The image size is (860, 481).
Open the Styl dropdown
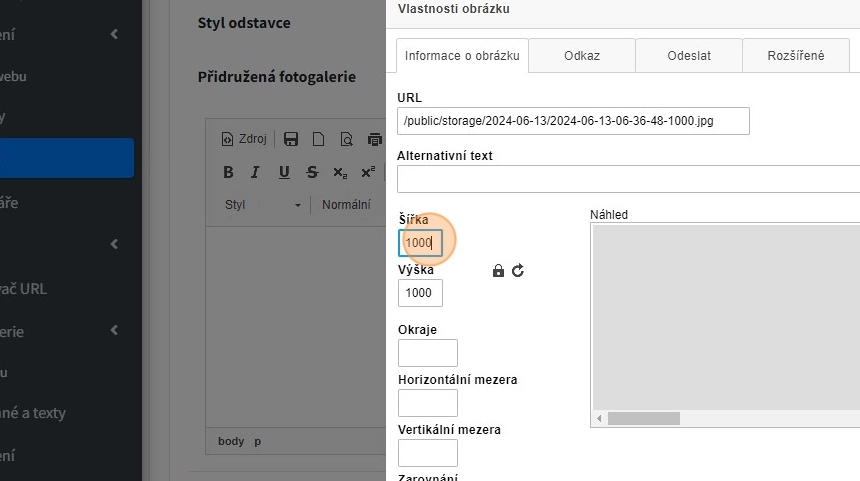[x=262, y=205]
